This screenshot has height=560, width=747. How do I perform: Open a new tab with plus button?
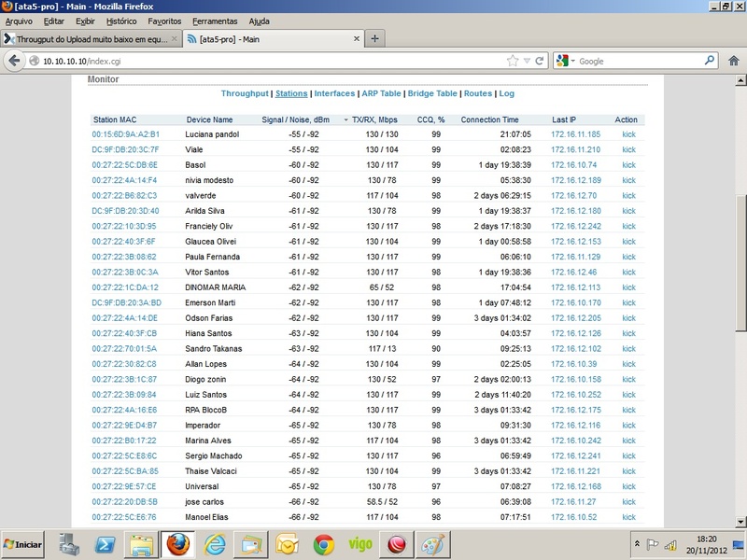[374, 39]
